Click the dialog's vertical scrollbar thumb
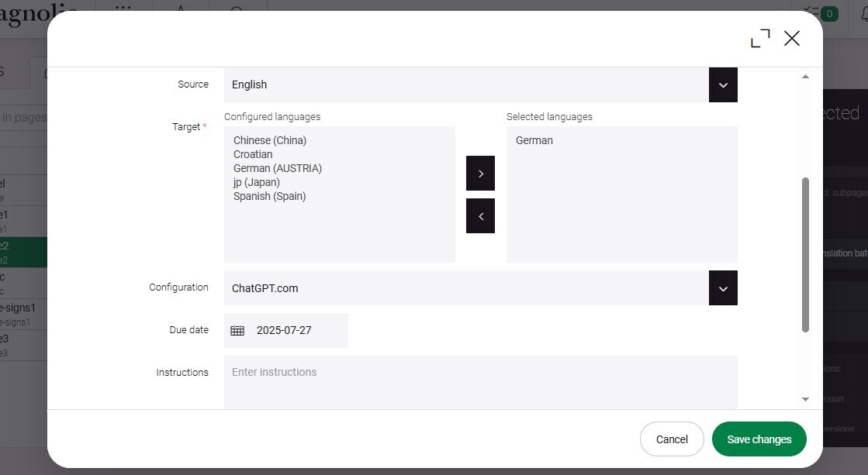Screen dimensions: 868x475 coord(805,254)
